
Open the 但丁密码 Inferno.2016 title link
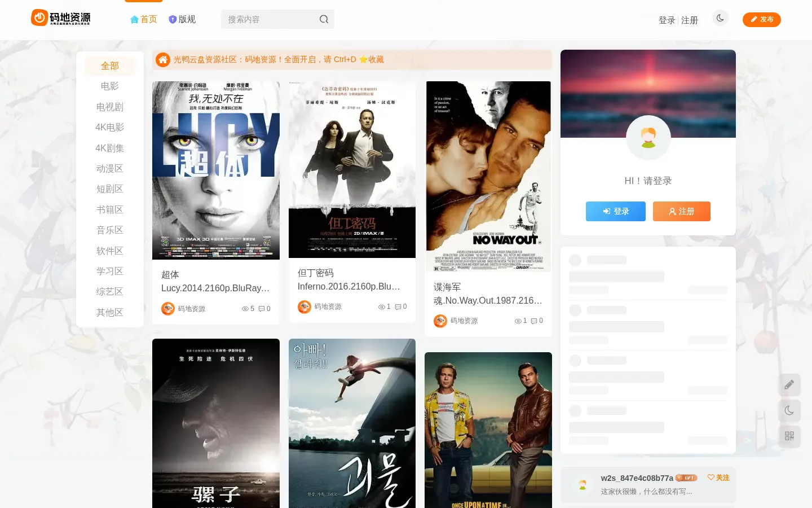(x=350, y=280)
